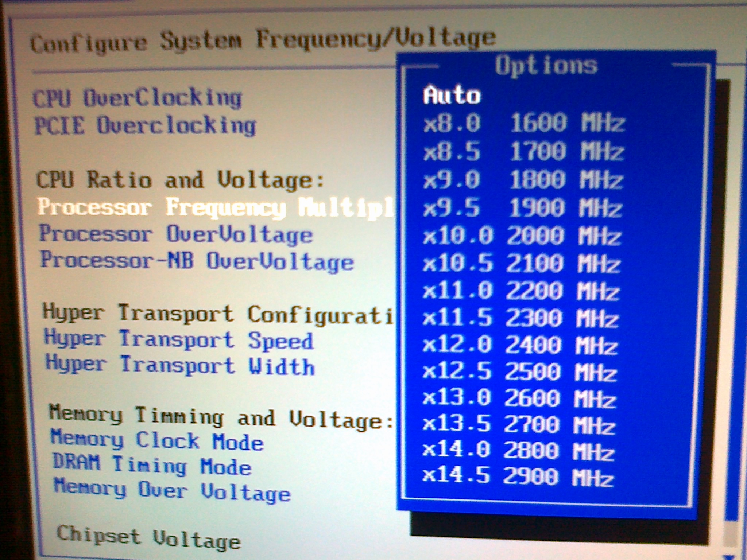Pick x14.0 2800 MHz multiplier
This screenshot has height=560, width=747.
point(518,451)
